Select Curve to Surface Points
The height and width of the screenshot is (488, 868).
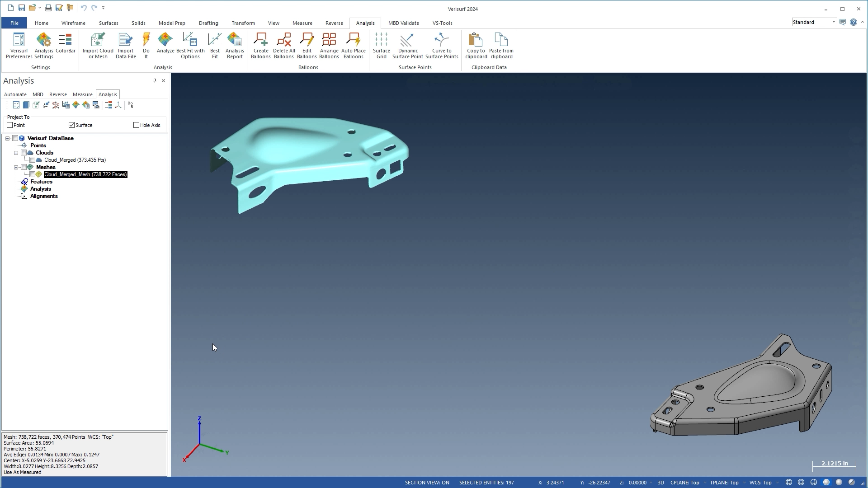(x=442, y=46)
